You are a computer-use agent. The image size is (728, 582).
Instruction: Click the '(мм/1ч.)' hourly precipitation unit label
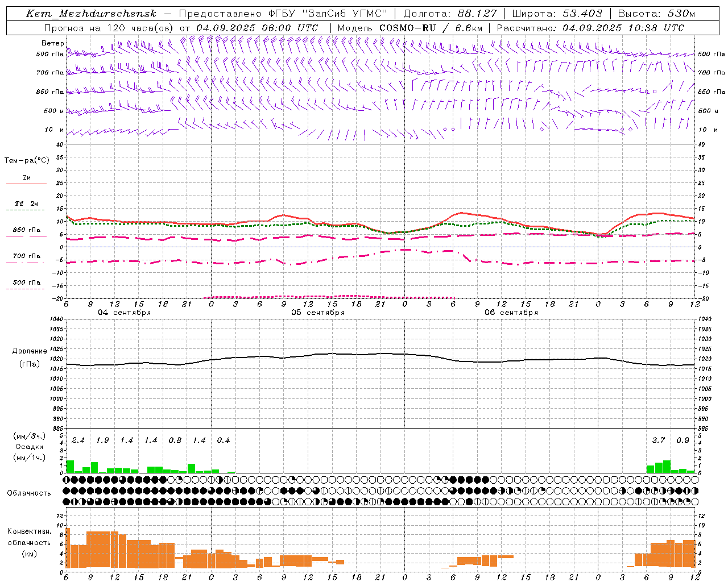click(29, 458)
